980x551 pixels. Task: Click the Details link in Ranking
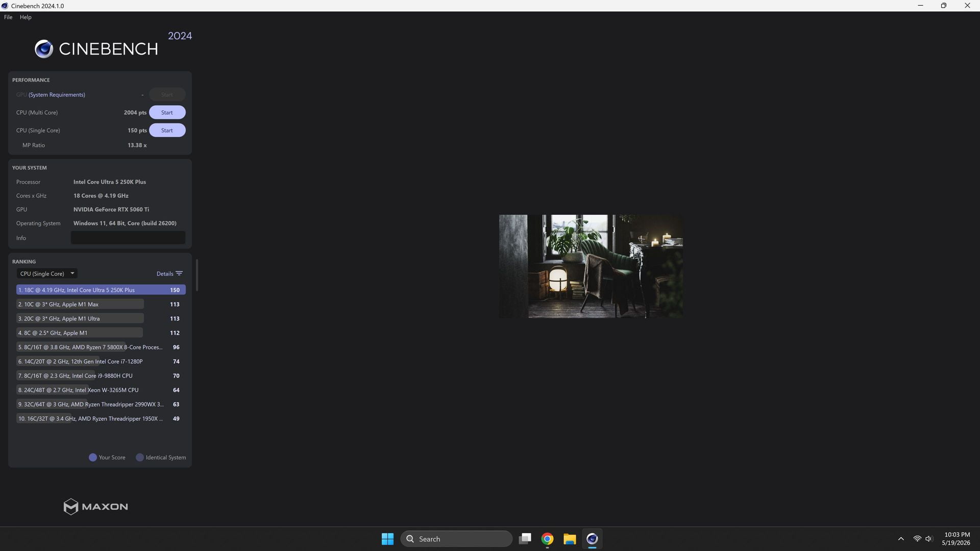[165, 273]
